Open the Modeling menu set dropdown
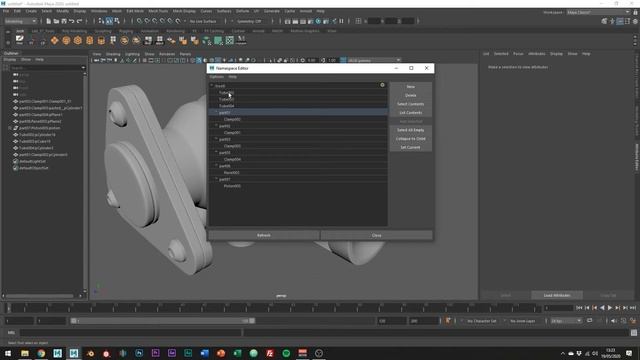The width and height of the screenshot is (640, 360). 20,21
